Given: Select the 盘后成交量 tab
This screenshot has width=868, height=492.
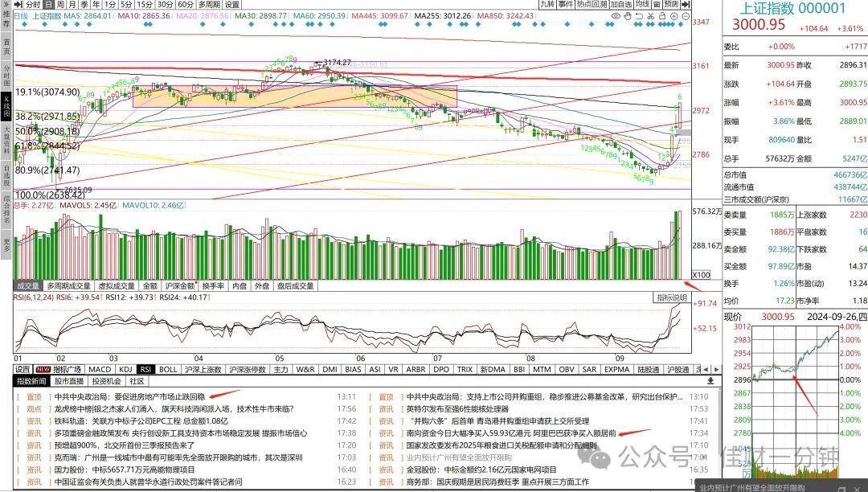Looking at the screenshot, I should (296, 286).
